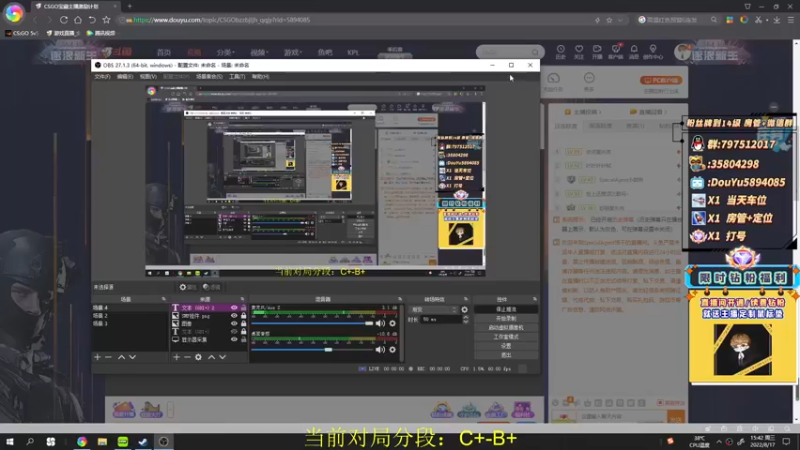Click the 开始录制 button
800x450 pixels.
[506, 318]
